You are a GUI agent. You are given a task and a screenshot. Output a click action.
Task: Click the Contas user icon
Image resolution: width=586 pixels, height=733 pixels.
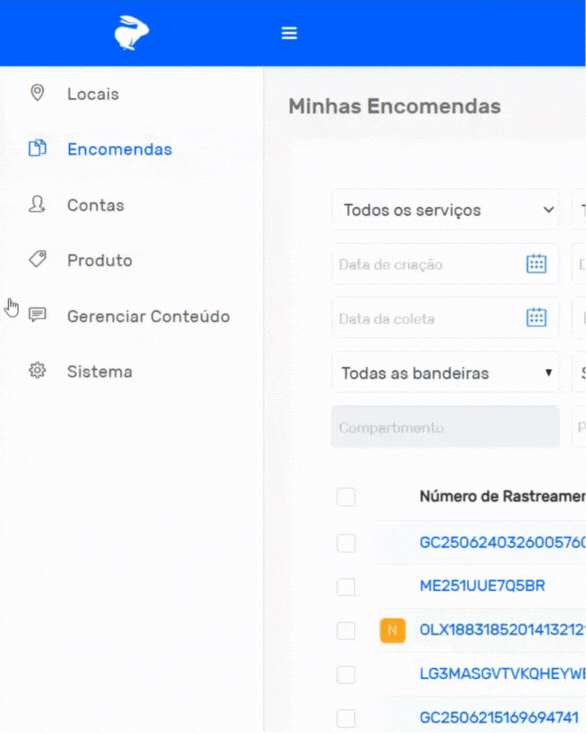[37, 204]
